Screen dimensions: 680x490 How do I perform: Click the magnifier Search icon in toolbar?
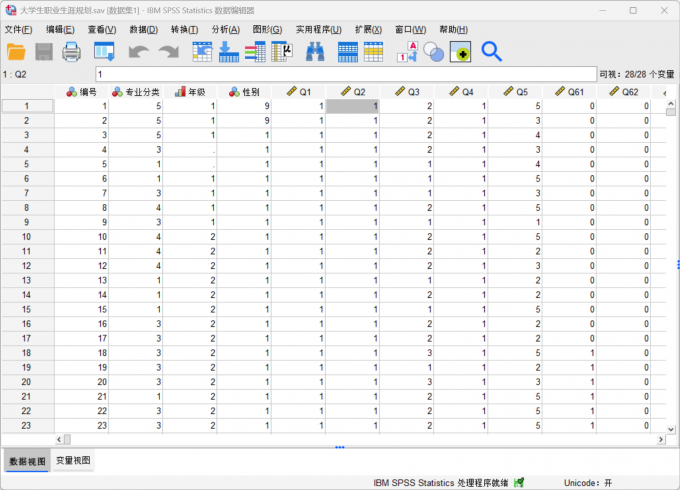[491, 51]
